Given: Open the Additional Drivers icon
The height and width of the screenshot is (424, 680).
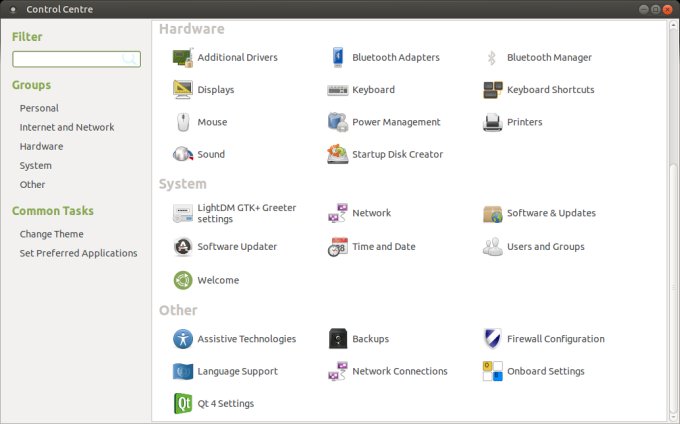Looking at the screenshot, I should [x=183, y=58].
